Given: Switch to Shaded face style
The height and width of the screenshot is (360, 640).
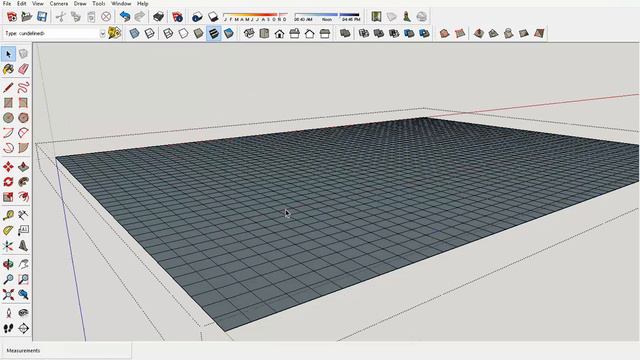Looking at the screenshot, I should 198,33.
